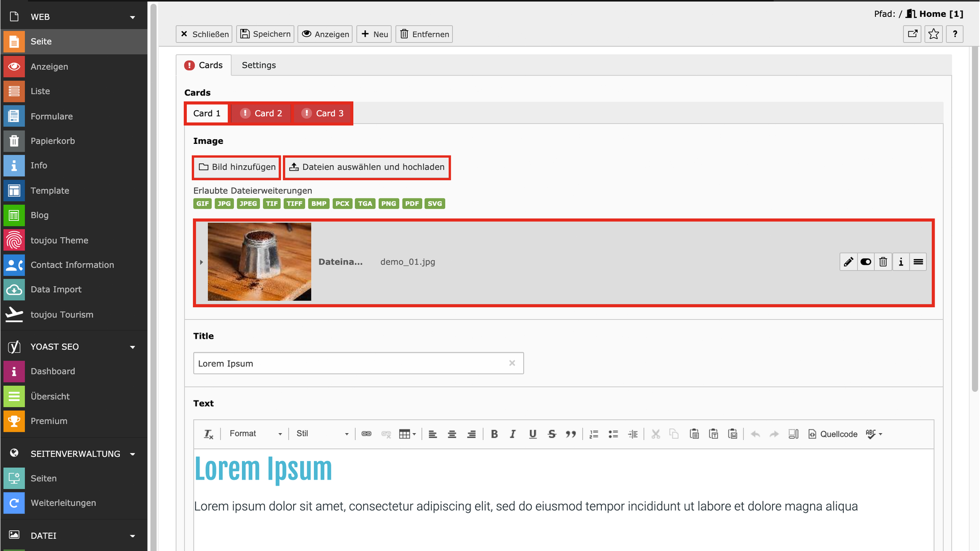Open the Stil dropdown

click(322, 434)
